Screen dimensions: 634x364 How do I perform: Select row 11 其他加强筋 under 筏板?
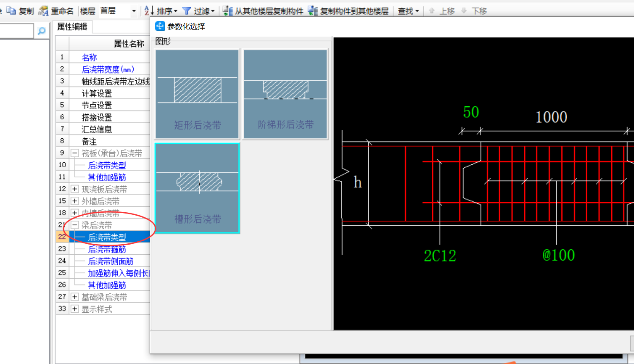(103, 177)
